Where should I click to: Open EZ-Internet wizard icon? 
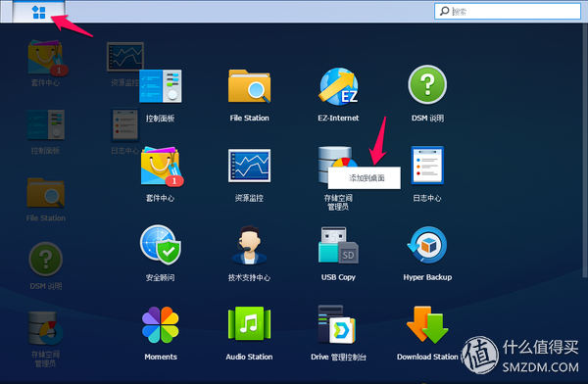tap(338, 86)
